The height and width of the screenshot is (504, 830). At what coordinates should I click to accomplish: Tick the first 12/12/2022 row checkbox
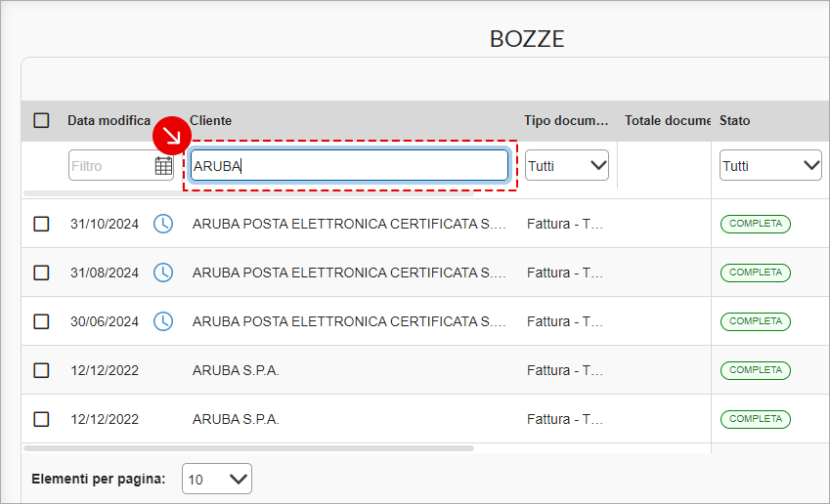coord(41,370)
